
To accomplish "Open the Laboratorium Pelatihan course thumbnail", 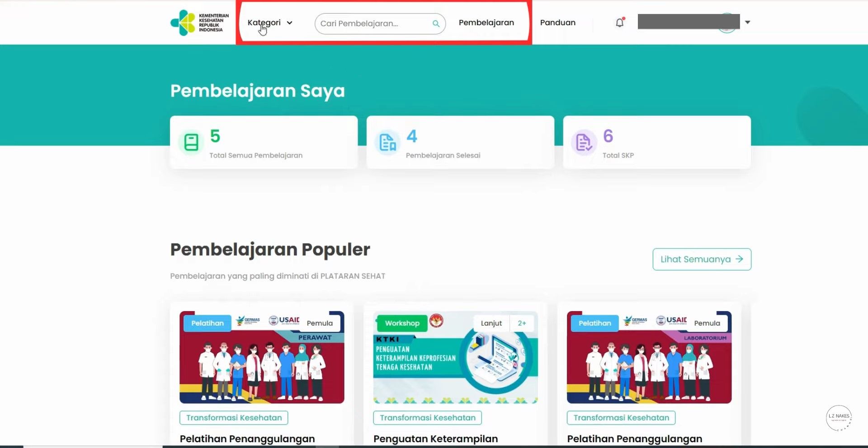I will click(649, 357).
